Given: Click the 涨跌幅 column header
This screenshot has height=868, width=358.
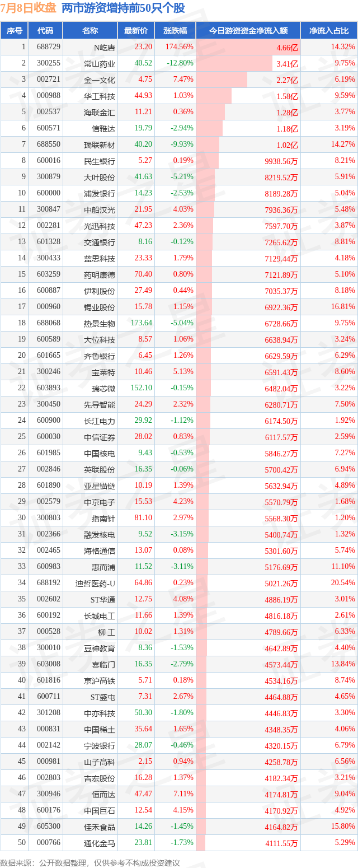Looking at the screenshot, I should tap(175, 31).
